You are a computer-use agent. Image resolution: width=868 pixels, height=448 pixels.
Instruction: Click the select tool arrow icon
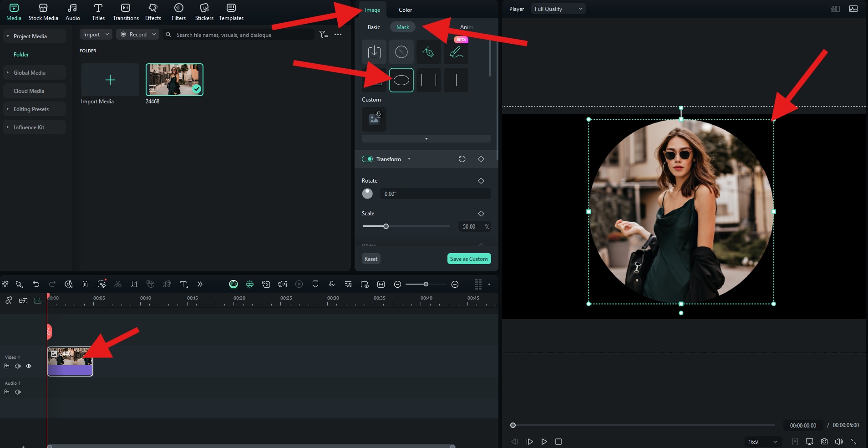[x=19, y=284]
